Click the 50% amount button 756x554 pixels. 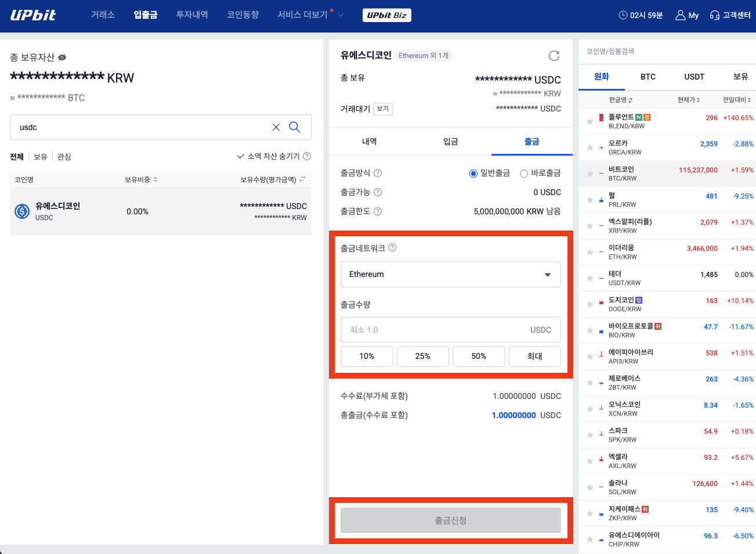479,356
